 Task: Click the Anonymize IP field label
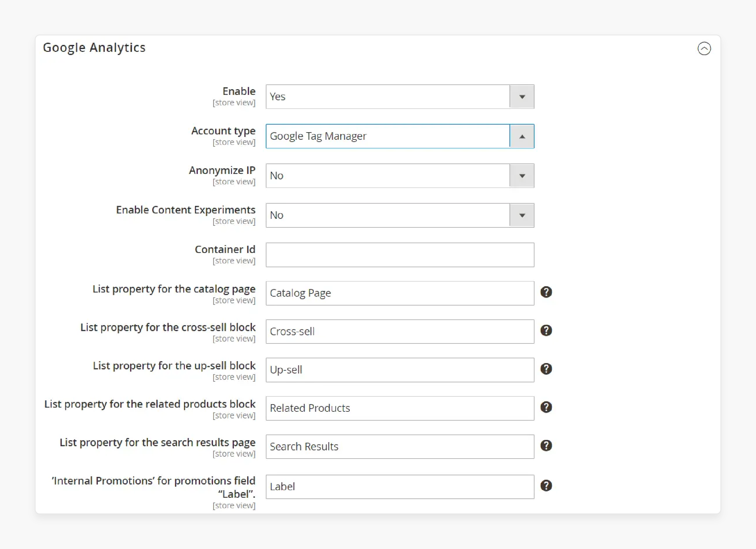[222, 170]
